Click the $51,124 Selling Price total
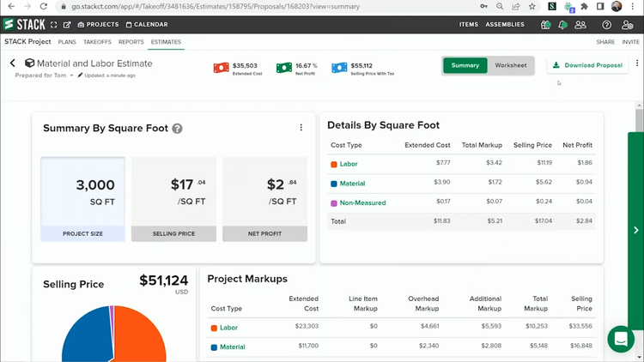This screenshot has height=362, width=644. (163, 281)
